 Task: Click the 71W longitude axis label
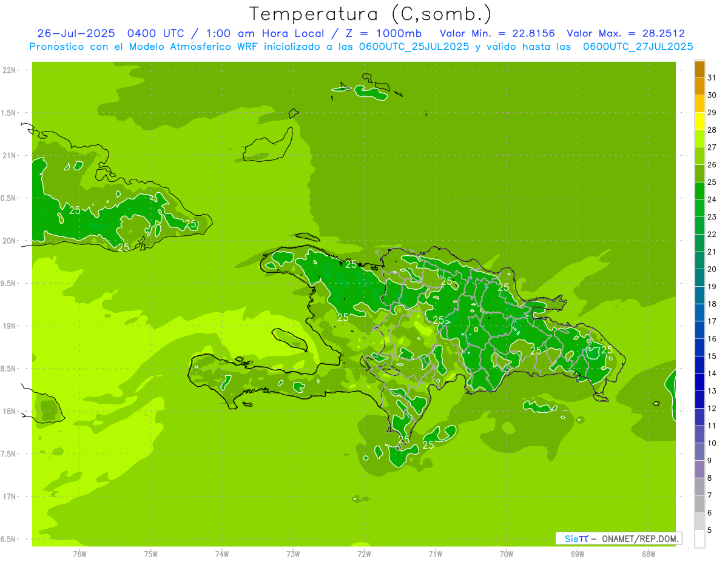(x=435, y=554)
